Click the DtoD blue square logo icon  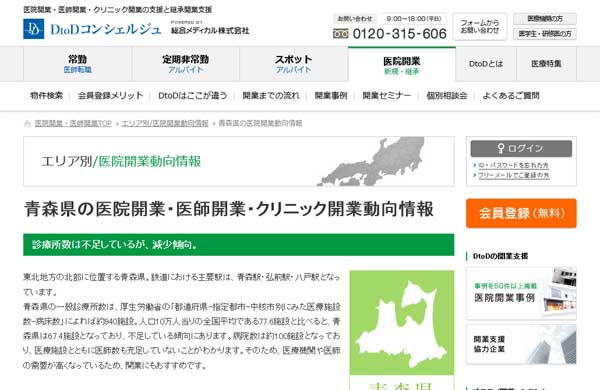33,29
